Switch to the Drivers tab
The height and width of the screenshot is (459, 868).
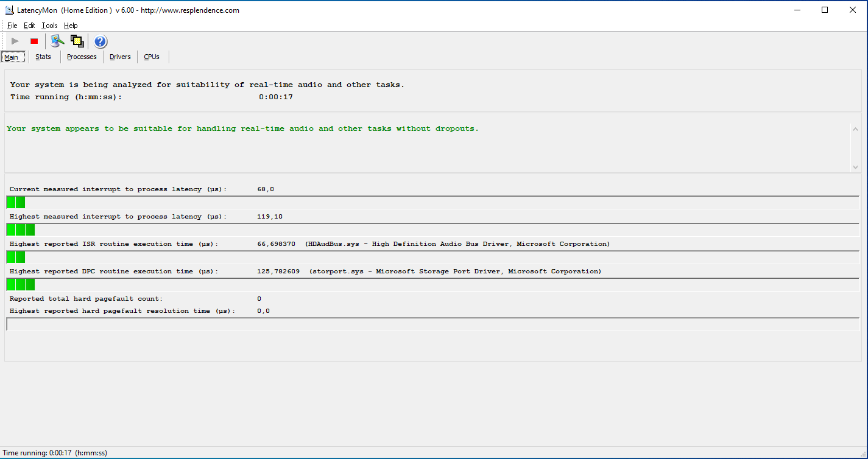tap(120, 57)
